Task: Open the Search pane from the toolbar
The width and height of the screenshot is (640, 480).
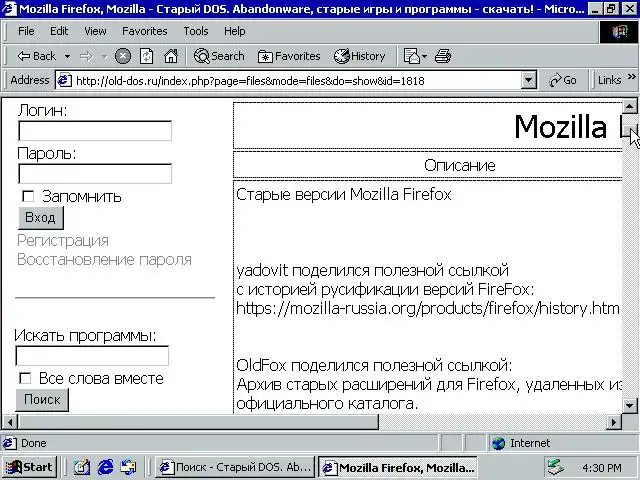Action: coord(219,56)
